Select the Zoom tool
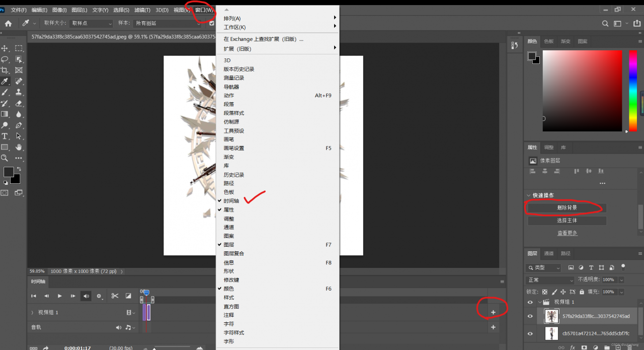Screen dimensions: 644x350 (5, 158)
